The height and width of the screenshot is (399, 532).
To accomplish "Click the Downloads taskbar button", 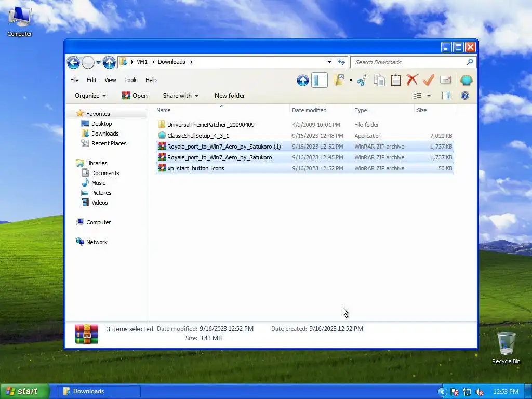I will 99,391.
